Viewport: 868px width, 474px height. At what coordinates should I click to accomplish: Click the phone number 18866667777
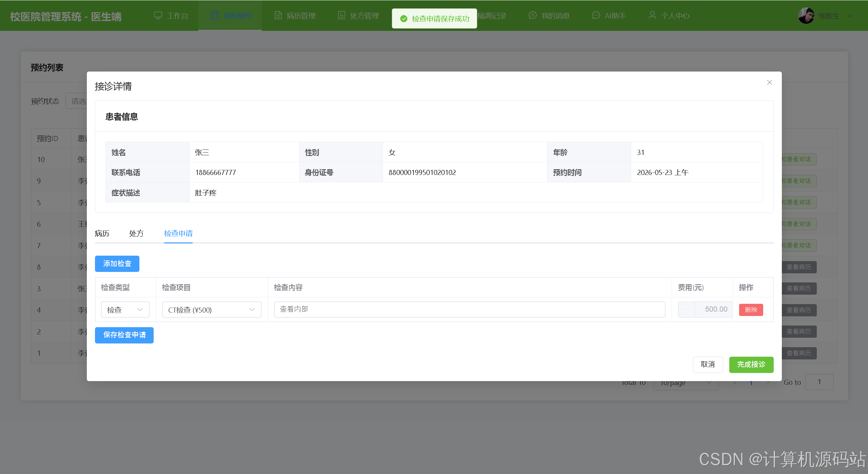tap(216, 173)
